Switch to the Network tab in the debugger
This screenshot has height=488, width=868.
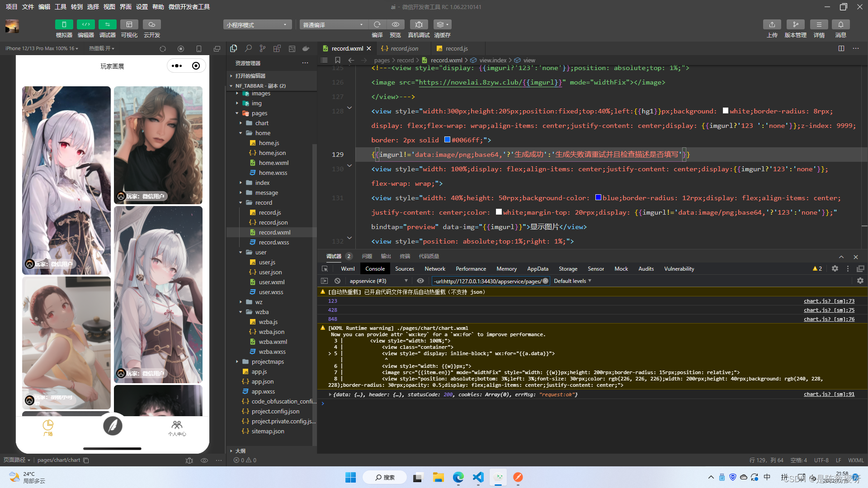(x=434, y=268)
